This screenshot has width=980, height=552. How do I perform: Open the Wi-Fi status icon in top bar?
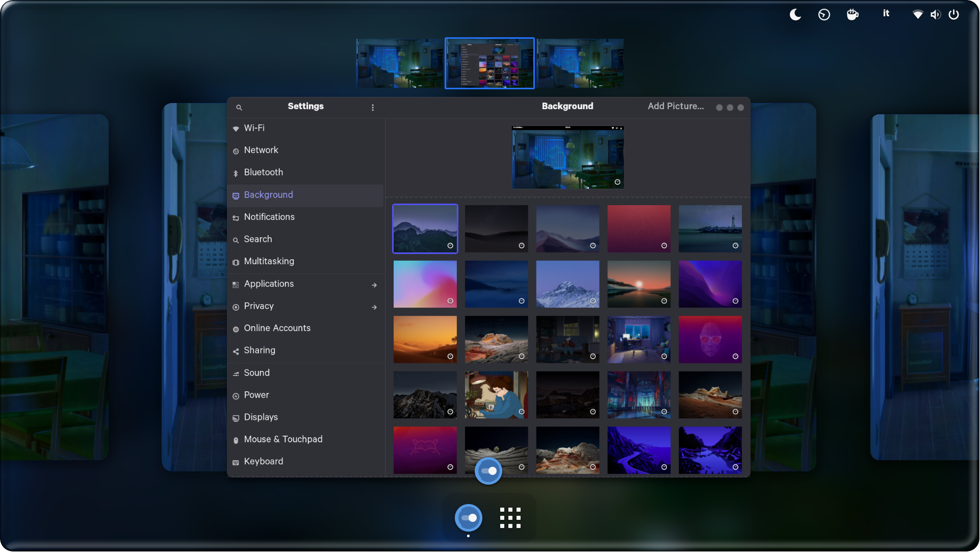tap(917, 14)
